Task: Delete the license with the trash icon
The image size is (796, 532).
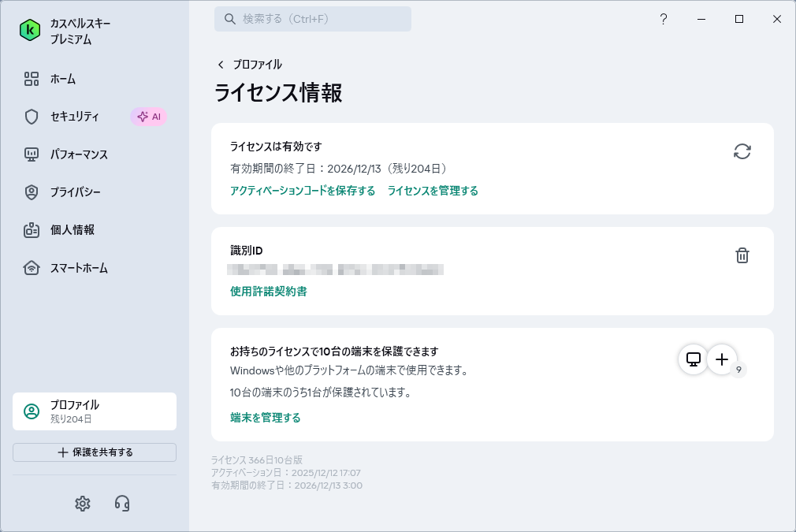Action: [x=742, y=255]
